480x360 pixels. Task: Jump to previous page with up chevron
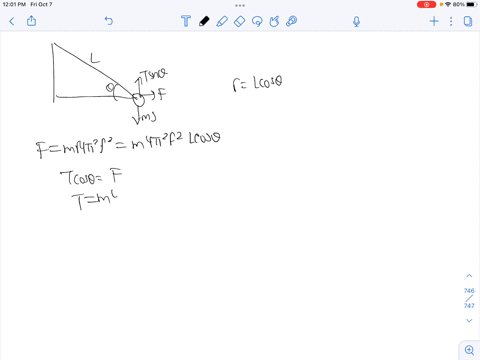point(469,276)
